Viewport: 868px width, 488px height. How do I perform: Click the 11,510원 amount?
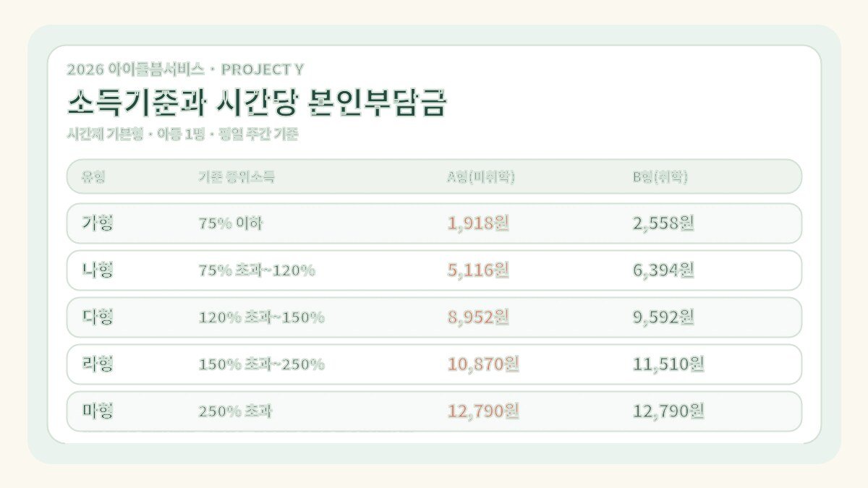click(668, 364)
